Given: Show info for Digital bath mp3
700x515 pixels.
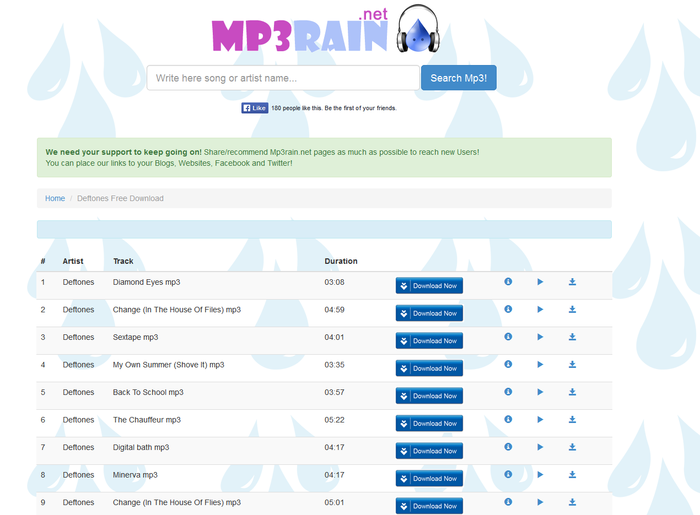Looking at the screenshot, I should tap(508, 447).
